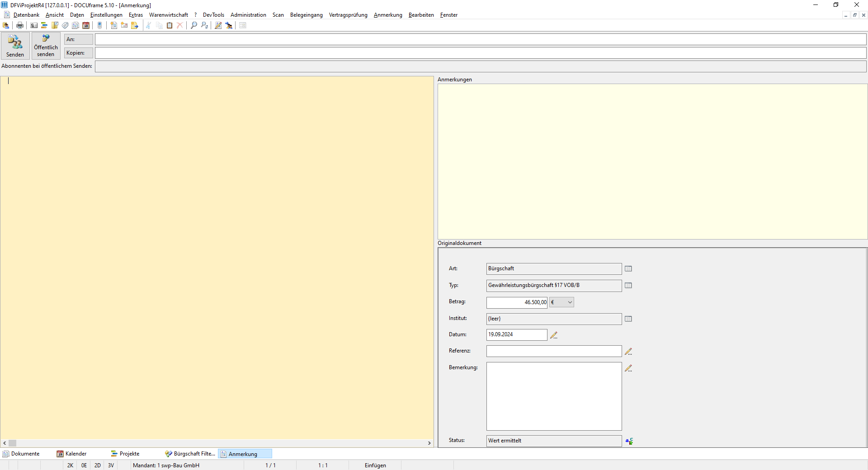Click the status change icon beside Status
The height and width of the screenshot is (470, 868).
(629, 441)
